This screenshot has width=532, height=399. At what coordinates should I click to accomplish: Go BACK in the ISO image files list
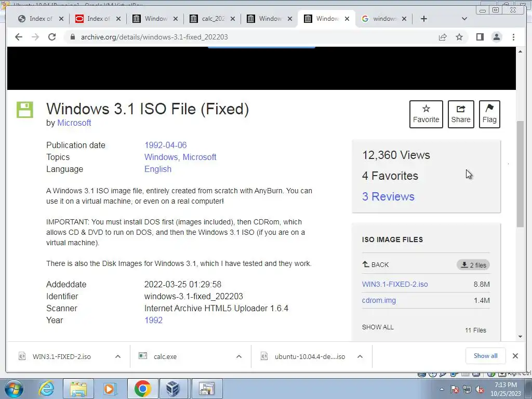pos(375,264)
